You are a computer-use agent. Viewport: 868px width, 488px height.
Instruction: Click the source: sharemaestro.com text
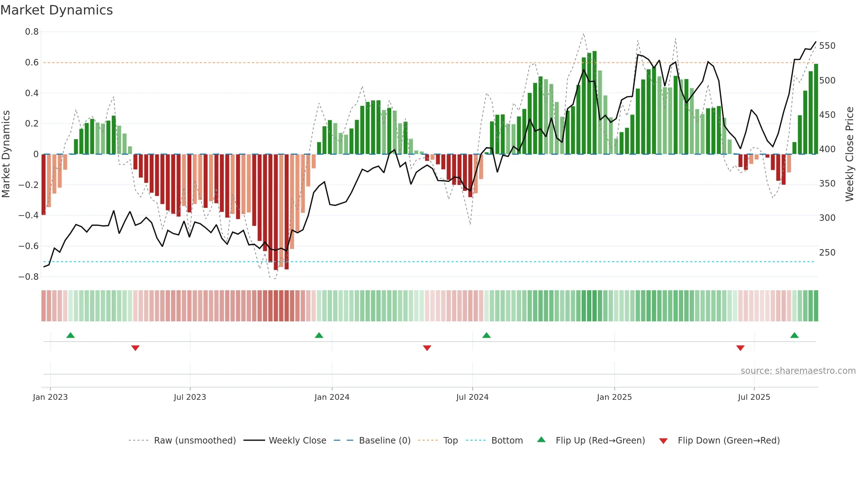[x=798, y=371]
